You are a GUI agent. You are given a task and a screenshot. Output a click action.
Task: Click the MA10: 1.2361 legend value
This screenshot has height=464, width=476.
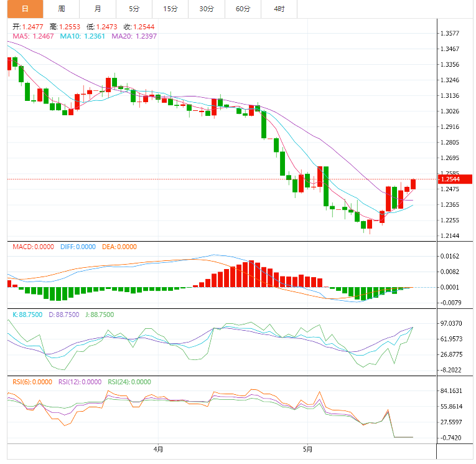[82, 36]
